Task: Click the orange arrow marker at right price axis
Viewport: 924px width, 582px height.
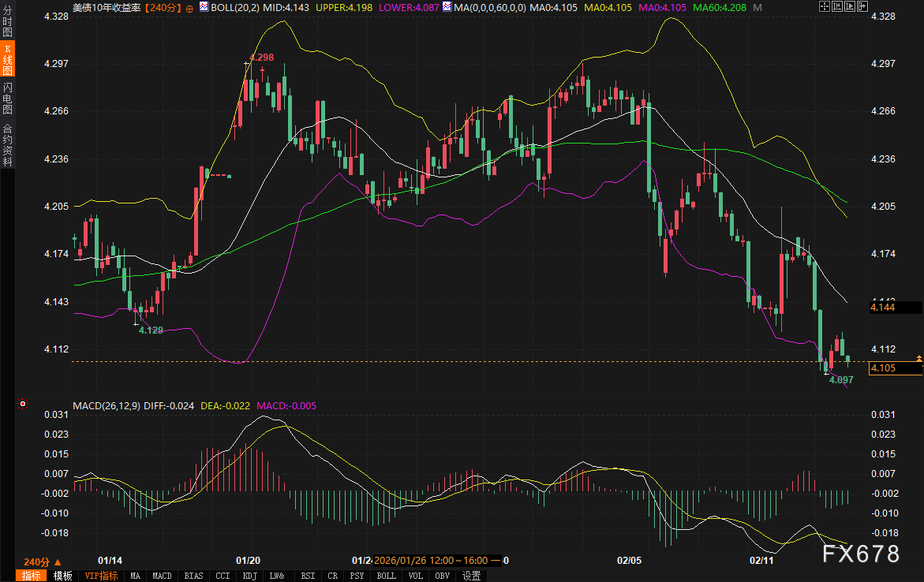Action: tap(919, 359)
